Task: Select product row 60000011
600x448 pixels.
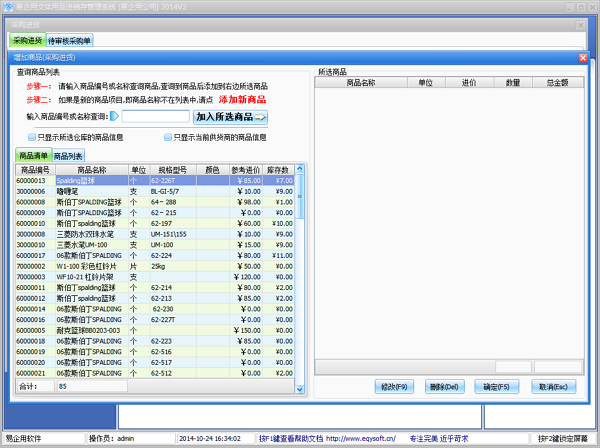Action: click(x=155, y=288)
